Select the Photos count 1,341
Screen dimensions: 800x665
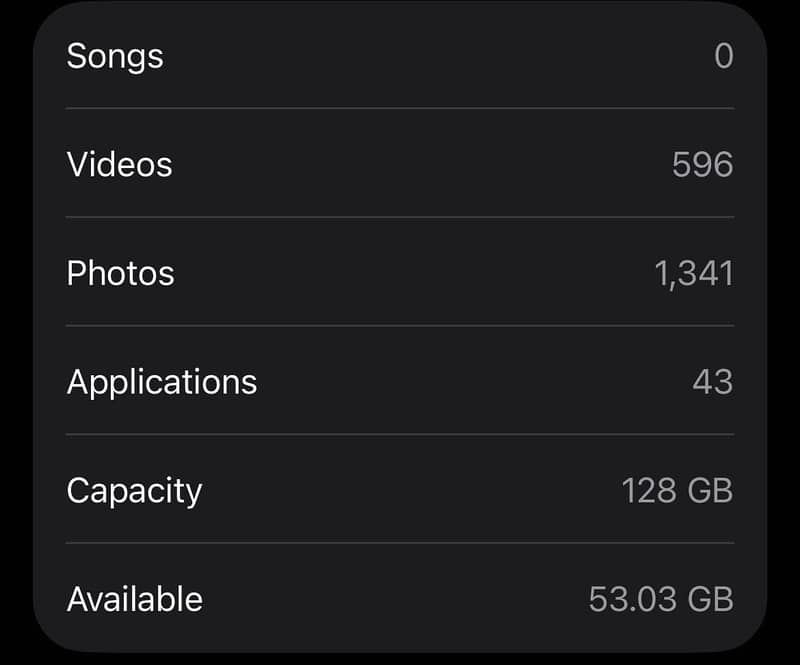[694, 273]
